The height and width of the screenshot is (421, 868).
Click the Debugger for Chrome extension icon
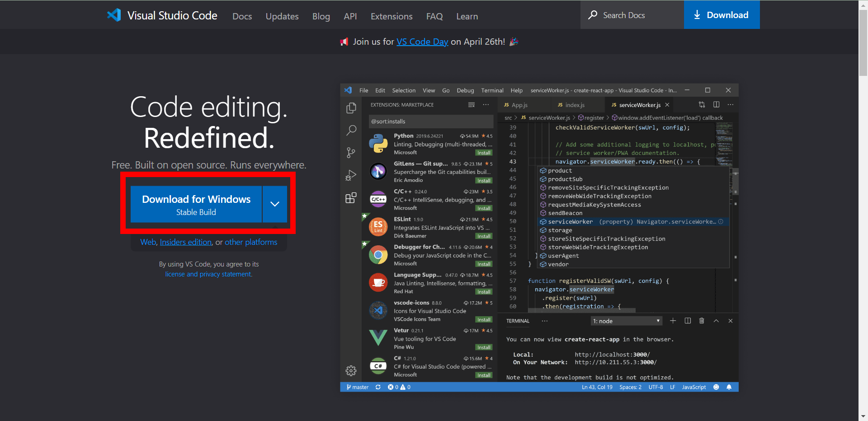378,255
